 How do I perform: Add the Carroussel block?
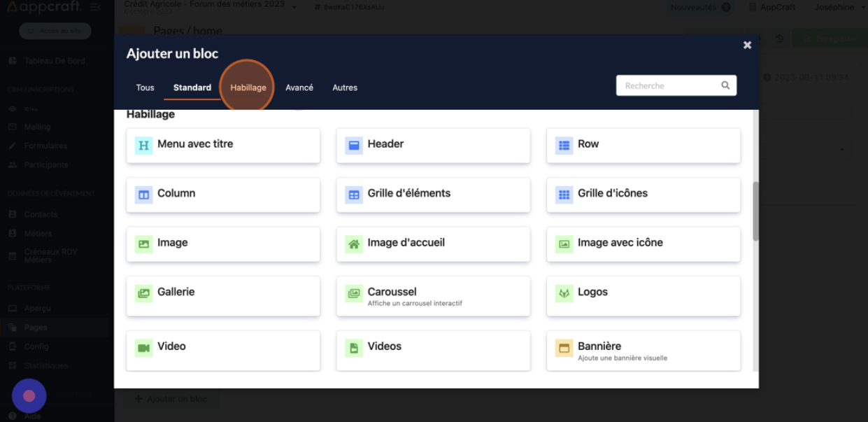[x=433, y=296]
